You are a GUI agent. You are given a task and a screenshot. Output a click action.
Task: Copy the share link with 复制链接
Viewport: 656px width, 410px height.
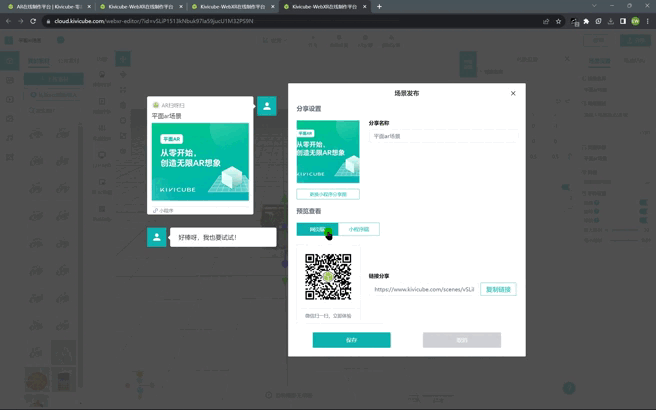(498, 289)
